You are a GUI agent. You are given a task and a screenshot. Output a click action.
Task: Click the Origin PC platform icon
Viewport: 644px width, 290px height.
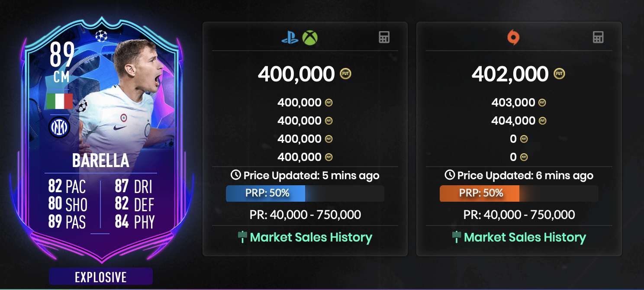[513, 38]
